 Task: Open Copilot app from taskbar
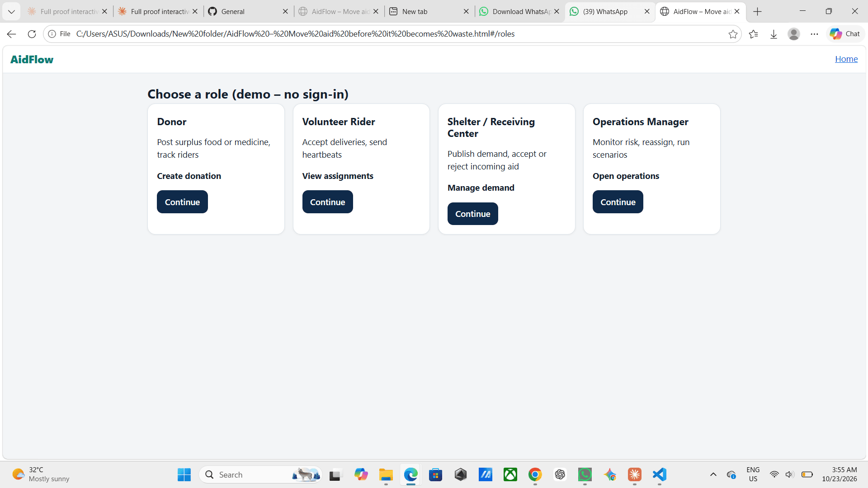click(x=361, y=474)
